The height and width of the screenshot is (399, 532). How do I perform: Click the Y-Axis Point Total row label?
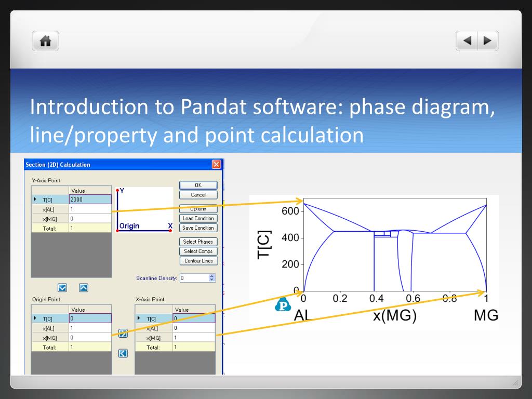click(49, 229)
